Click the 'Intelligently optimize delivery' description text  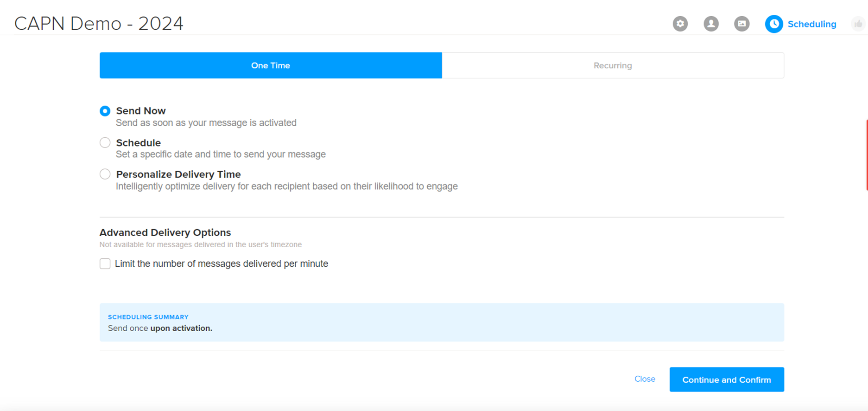(x=286, y=186)
